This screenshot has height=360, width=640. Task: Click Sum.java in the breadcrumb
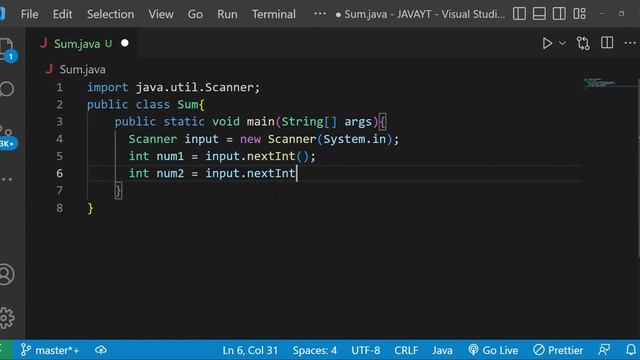82,70
